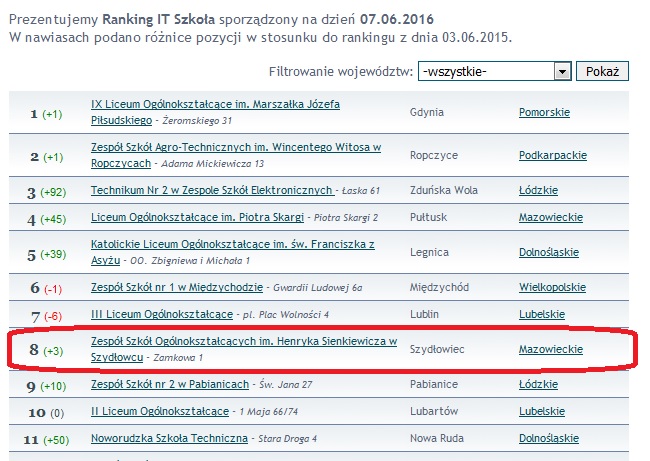Click the rank change (+45) at position 4
Image resolution: width=650 pixels, height=461 pixels.
(53, 219)
